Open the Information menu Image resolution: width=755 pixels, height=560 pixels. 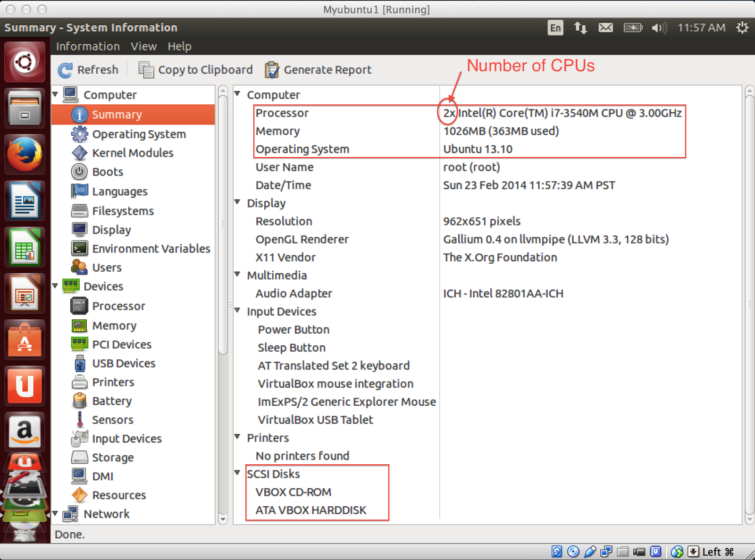click(x=88, y=46)
